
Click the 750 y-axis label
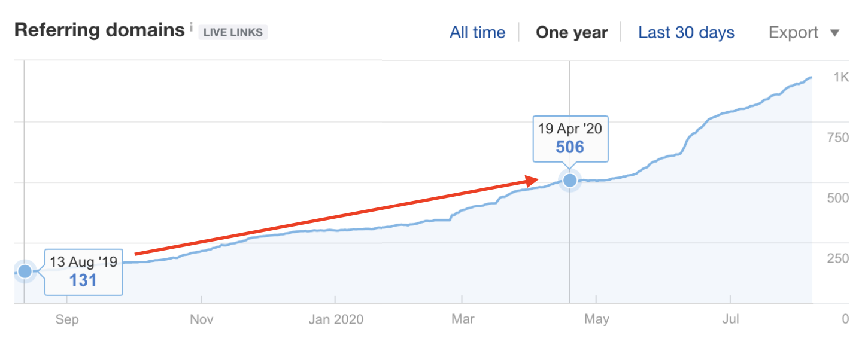[837, 138]
